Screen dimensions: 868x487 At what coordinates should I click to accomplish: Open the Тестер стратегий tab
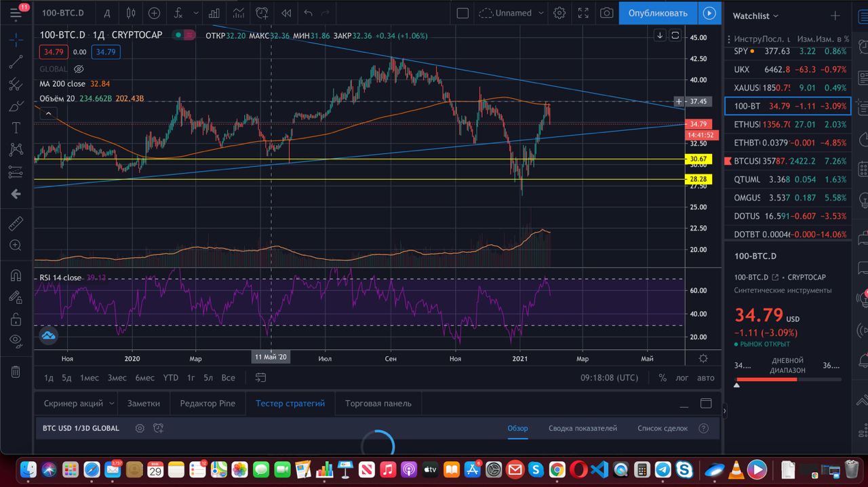(x=290, y=403)
